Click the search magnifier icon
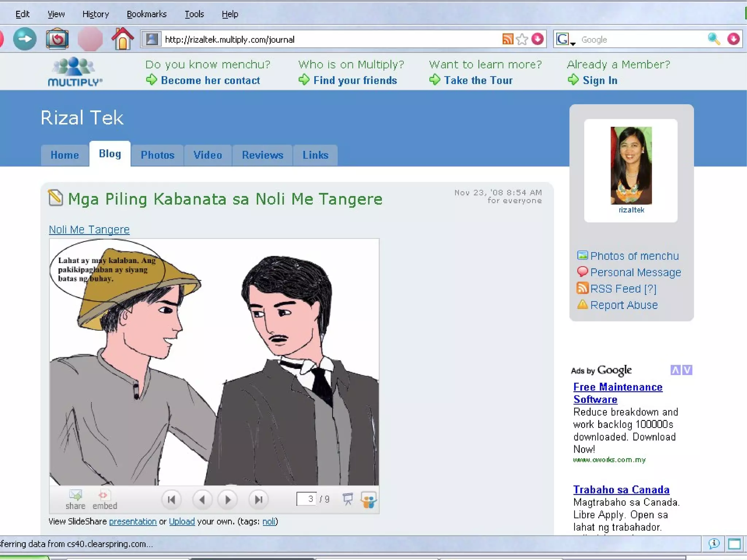 [713, 39]
